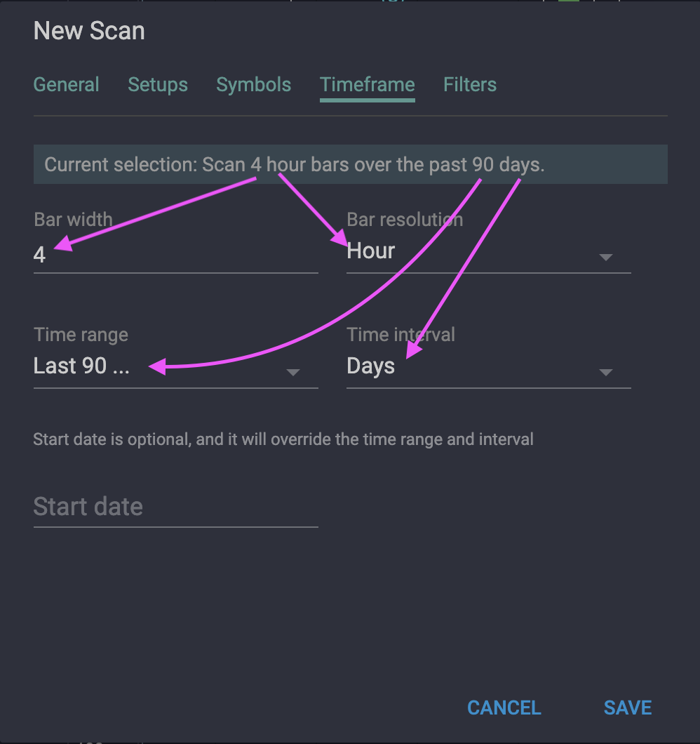
Task: View the Timeframe tab
Action: [367, 84]
